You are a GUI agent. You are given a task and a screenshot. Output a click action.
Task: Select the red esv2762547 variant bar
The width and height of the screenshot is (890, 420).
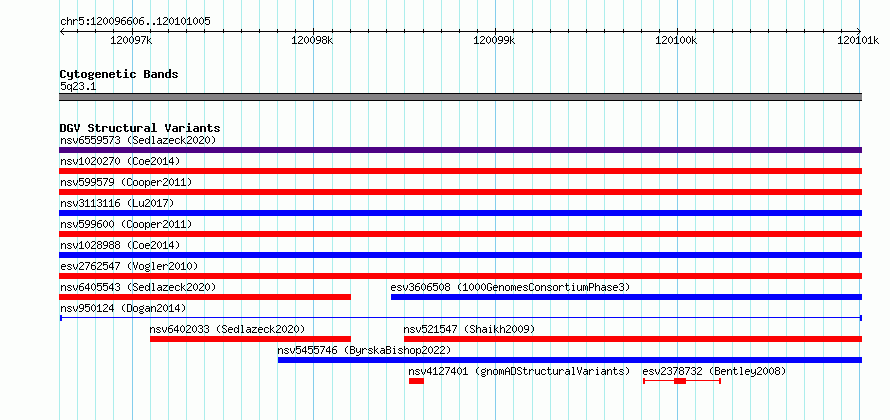click(x=460, y=276)
